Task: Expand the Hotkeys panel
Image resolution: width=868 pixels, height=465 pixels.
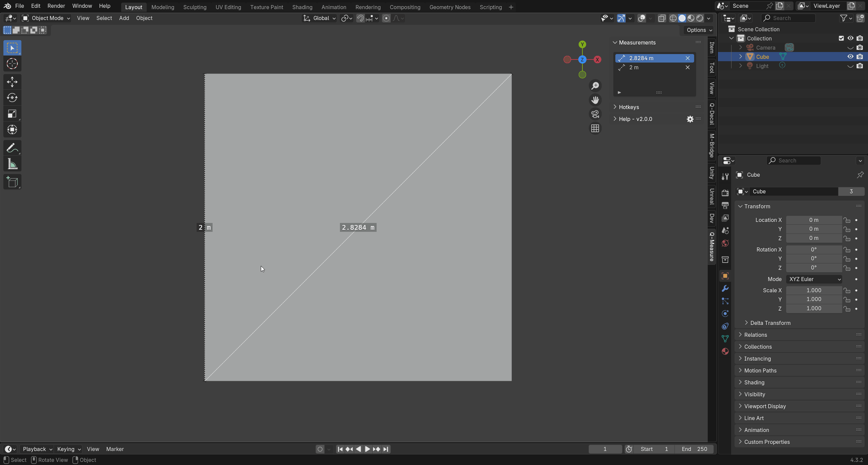Action: 629,107
